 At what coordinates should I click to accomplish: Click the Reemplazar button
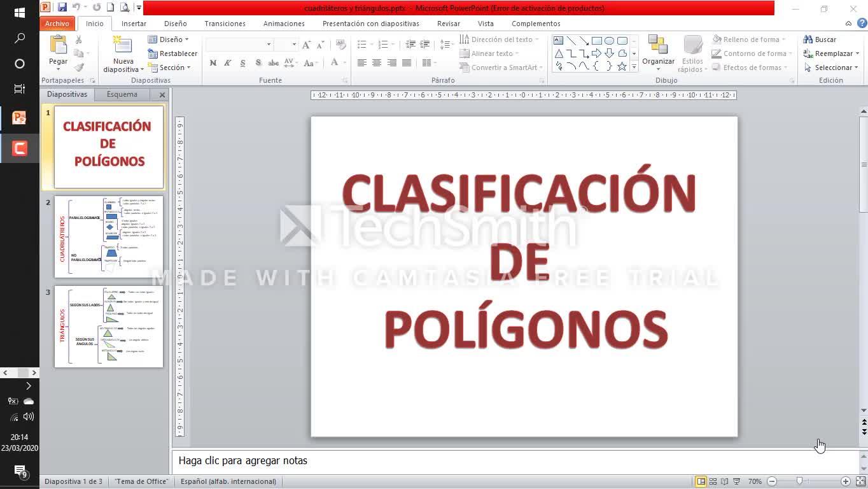click(x=831, y=53)
